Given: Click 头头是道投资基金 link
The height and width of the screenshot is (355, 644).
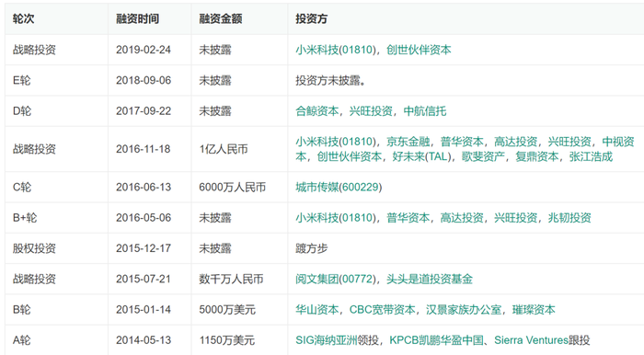Looking at the screenshot, I should pos(430,279).
